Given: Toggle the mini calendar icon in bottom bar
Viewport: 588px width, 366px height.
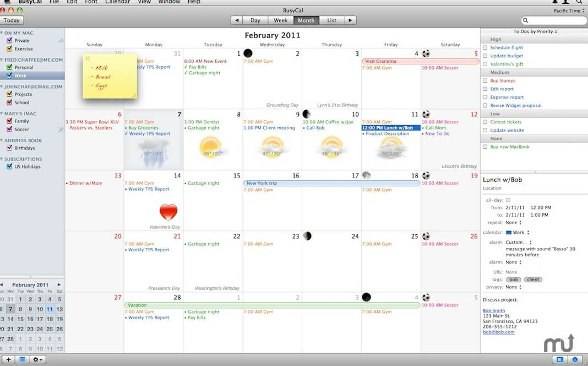Looking at the screenshot, I should [x=22, y=359].
